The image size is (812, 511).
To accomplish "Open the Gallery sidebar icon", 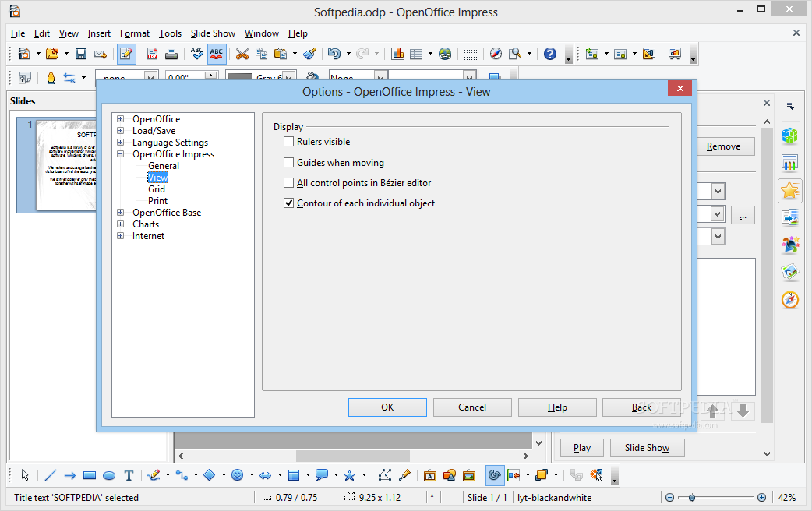I will 789,272.
